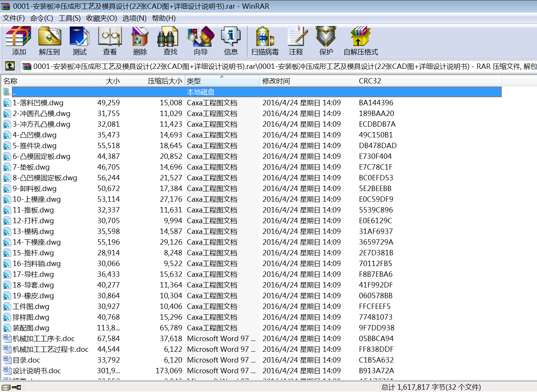Open the Help (帮助) menu

(x=164, y=18)
